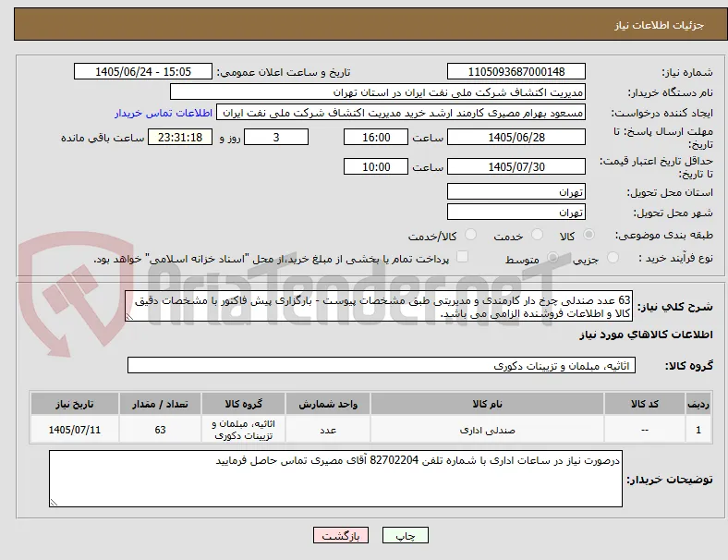Click the ردیف column header
Viewport: 728px width, 560px height.
click(698, 404)
